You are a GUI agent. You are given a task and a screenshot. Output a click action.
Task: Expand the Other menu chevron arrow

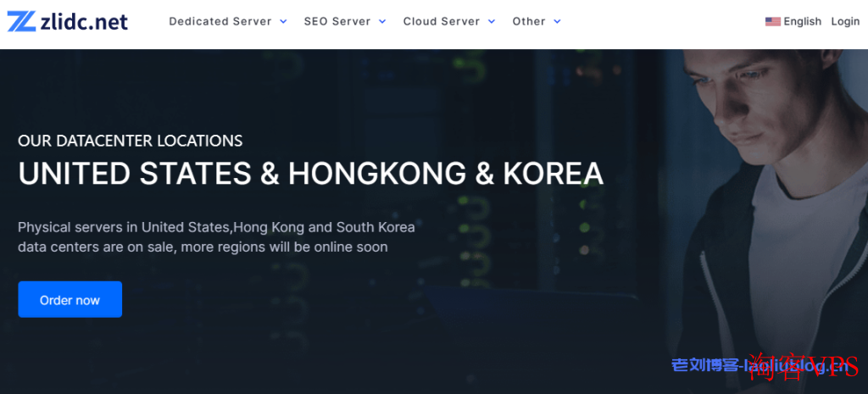click(557, 21)
